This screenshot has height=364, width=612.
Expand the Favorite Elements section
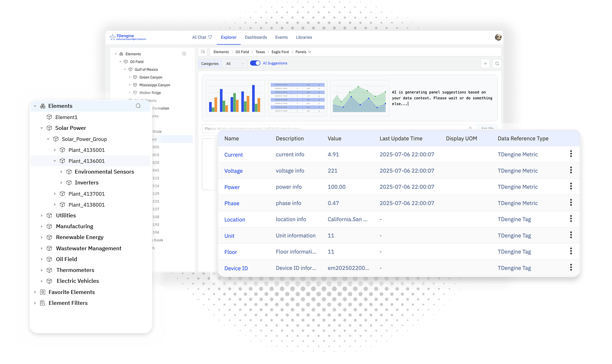[35, 292]
